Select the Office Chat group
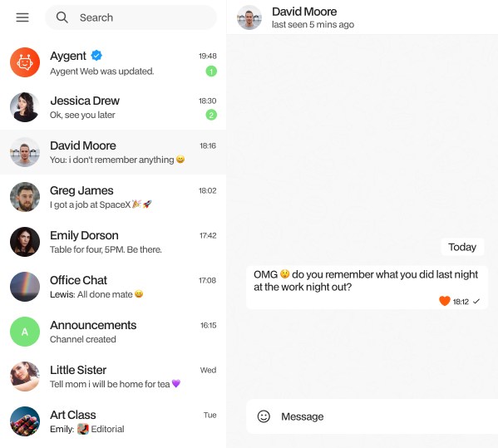 (x=113, y=287)
